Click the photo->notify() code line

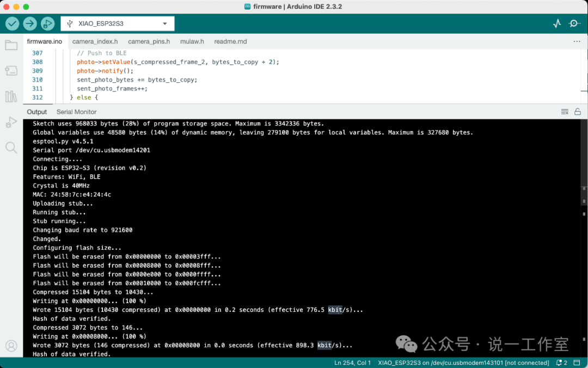[x=105, y=70]
